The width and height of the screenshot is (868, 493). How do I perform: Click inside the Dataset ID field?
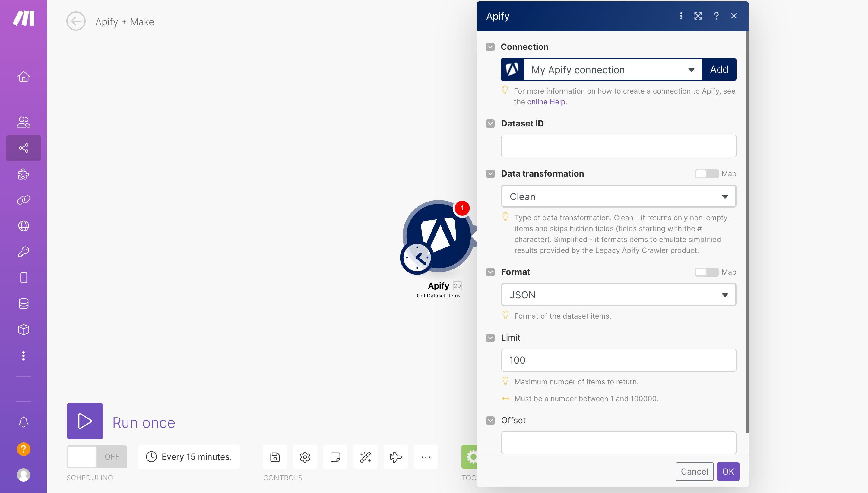click(x=618, y=146)
